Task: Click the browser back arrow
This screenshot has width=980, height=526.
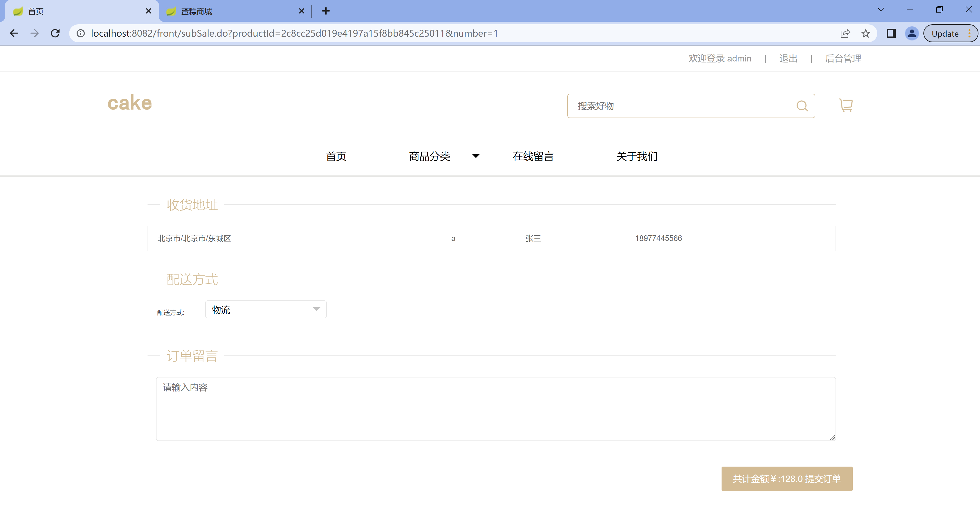Action: click(14, 34)
